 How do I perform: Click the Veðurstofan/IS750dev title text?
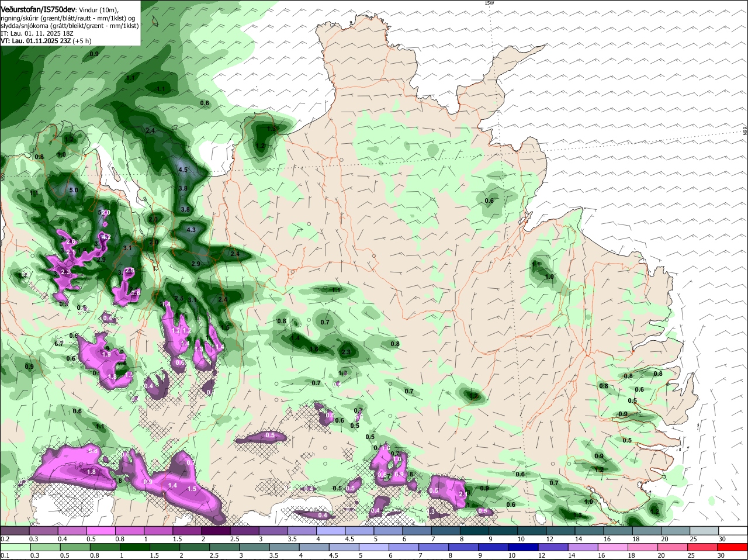(37, 10)
